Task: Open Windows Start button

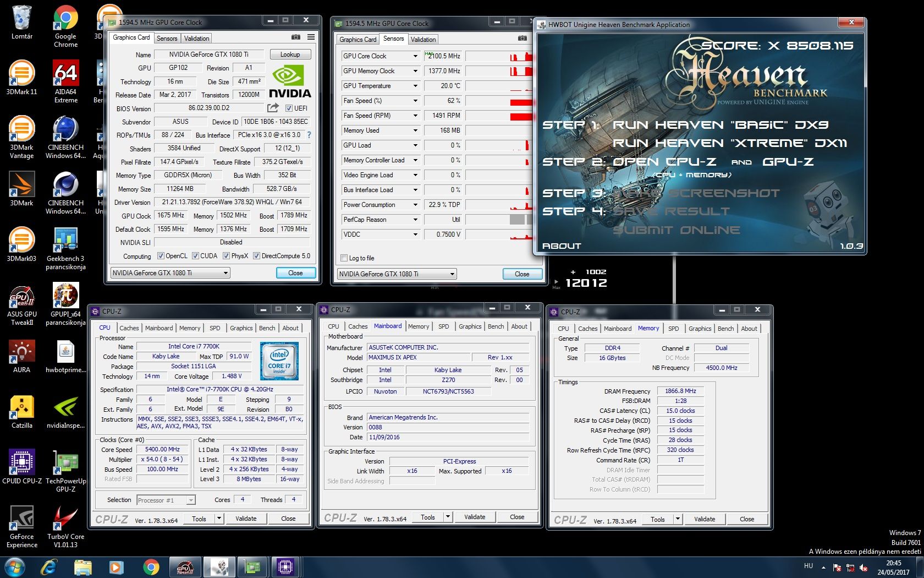Action: click(x=14, y=567)
